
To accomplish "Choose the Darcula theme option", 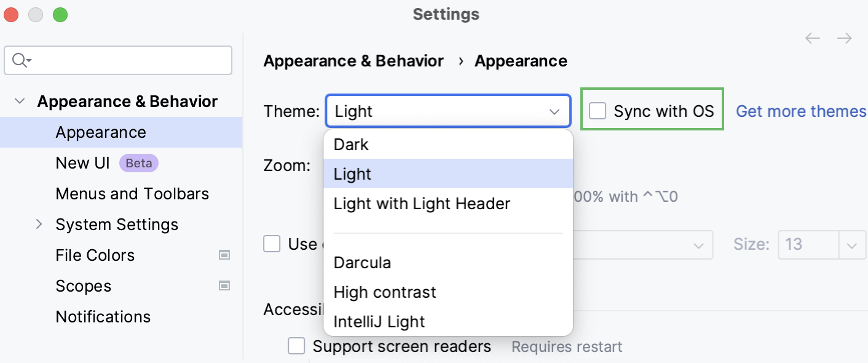I will pyautogui.click(x=362, y=263).
